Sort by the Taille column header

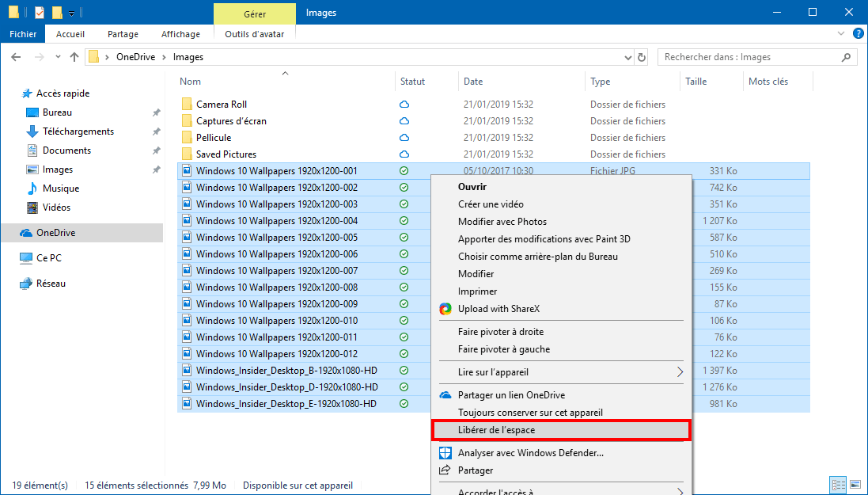[x=696, y=82]
